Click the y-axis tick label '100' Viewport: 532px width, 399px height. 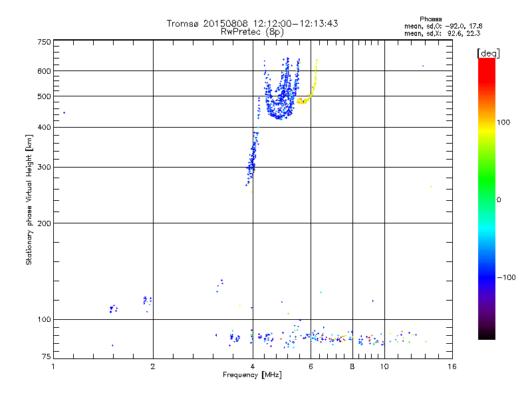44,319
